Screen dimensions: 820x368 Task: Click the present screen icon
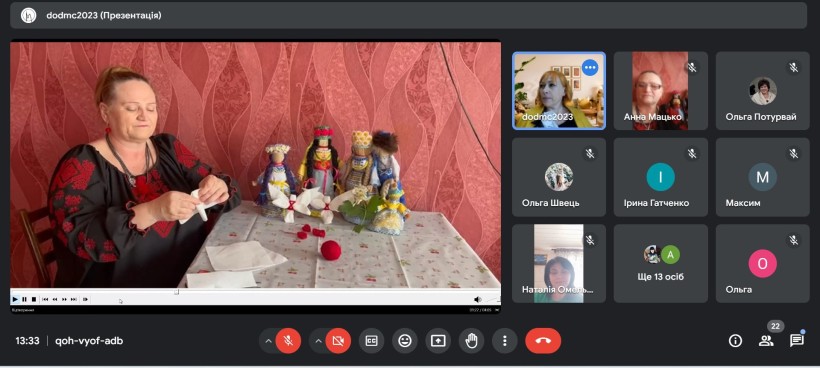pos(438,341)
